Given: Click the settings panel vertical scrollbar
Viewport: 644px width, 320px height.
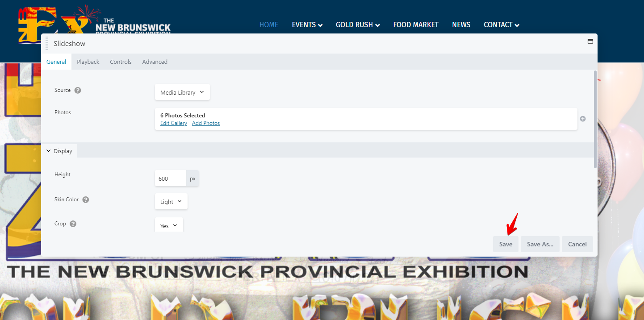Looking at the screenshot, I should 595,119.
